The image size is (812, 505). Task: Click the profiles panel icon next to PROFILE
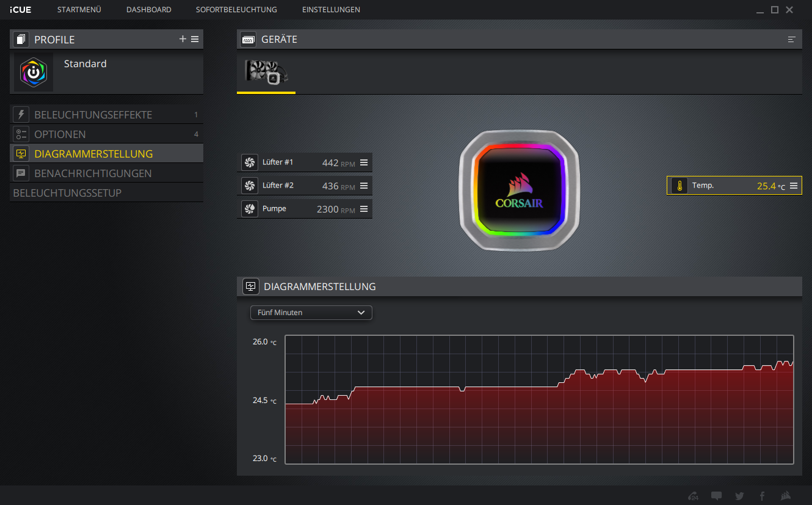point(21,40)
